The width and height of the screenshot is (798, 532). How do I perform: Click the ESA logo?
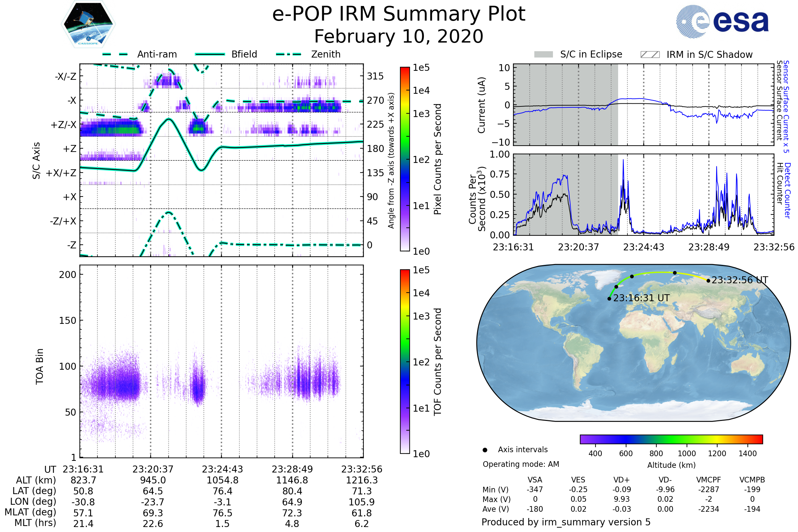722,22
